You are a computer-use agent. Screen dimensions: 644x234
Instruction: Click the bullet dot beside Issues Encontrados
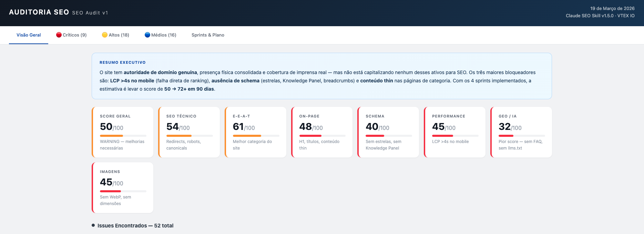[93, 225]
